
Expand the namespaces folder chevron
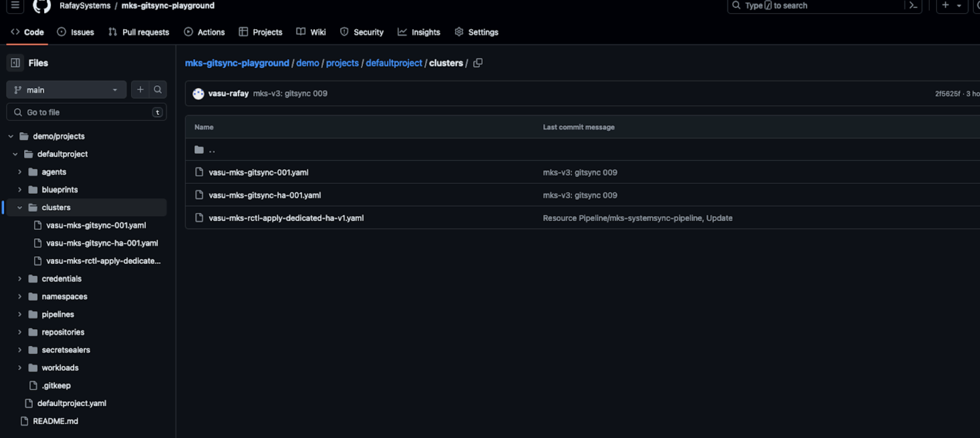click(20, 297)
